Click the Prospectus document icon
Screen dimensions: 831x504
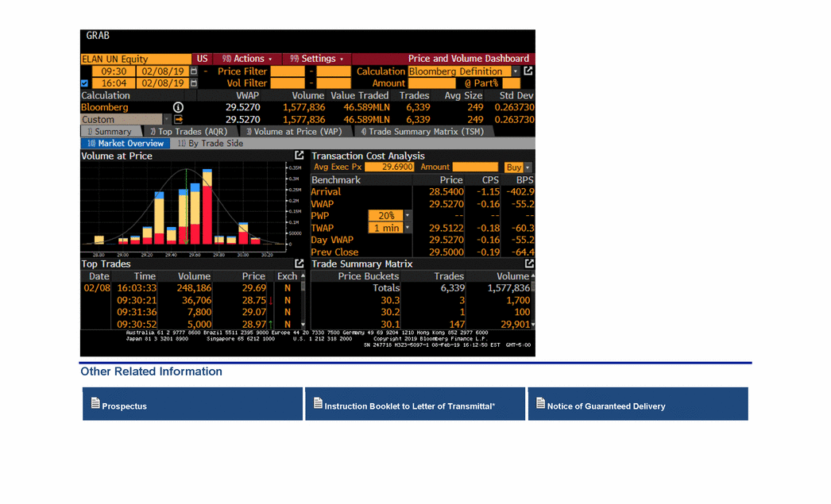click(95, 404)
